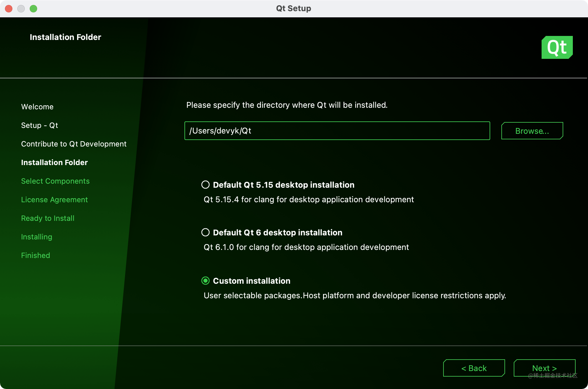Click the User selectable packages description
The width and height of the screenshot is (588, 389).
tap(355, 295)
